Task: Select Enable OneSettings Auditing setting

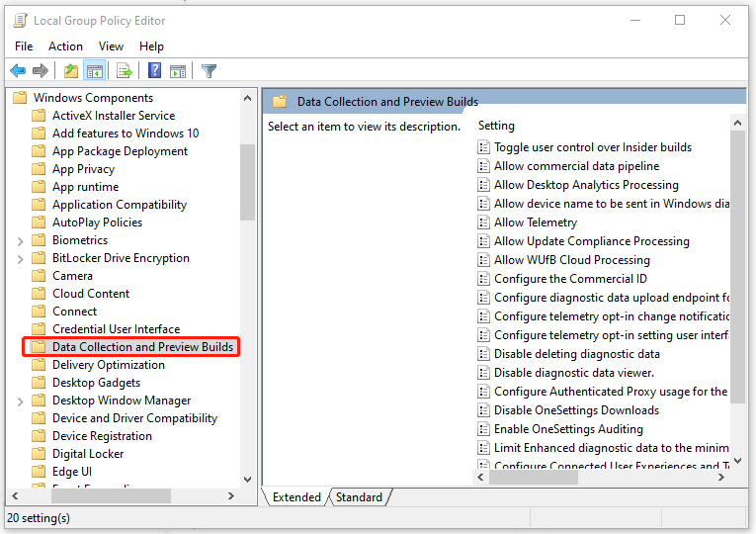Action: pos(568,429)
